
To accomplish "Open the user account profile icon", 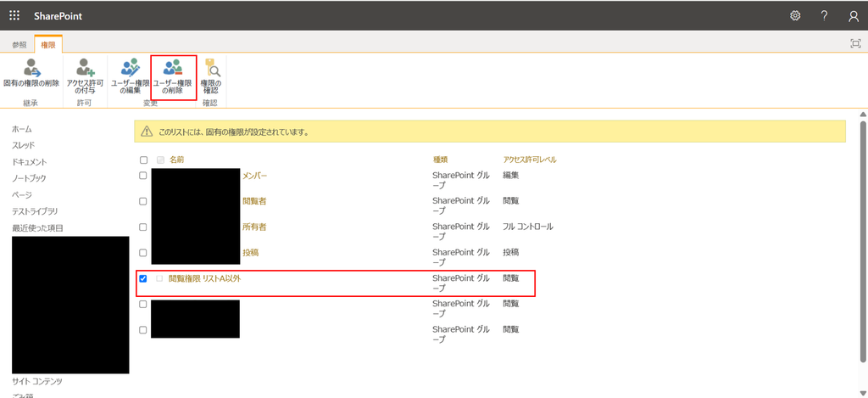I will coord(854,16).
